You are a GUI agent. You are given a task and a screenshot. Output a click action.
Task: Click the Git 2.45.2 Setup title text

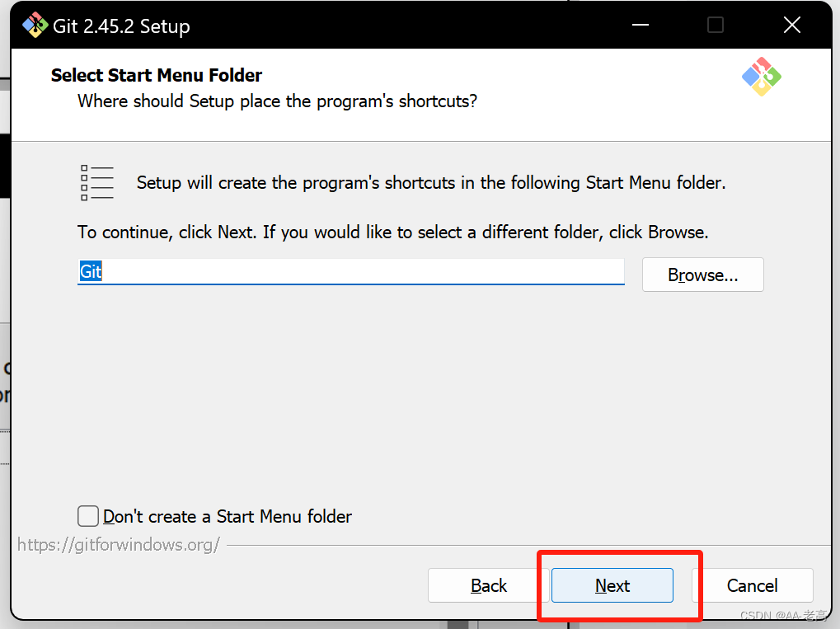click(122, 26)
